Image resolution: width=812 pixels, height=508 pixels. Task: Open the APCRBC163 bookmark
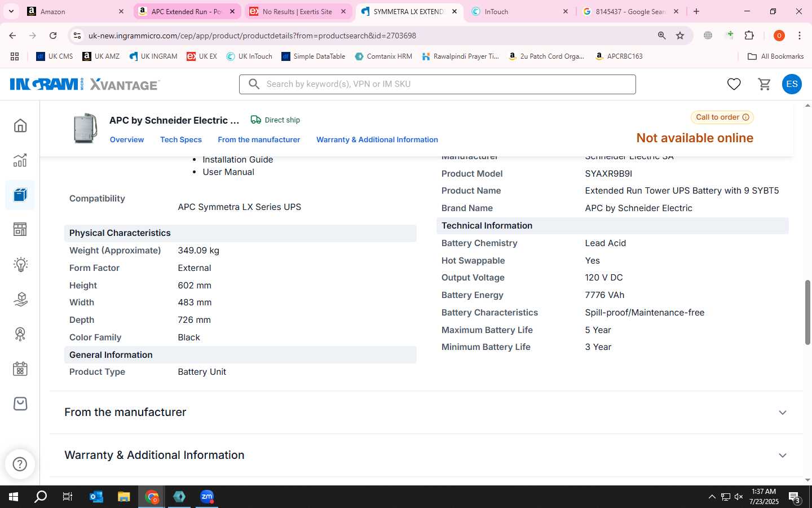(x=619, y=56)
